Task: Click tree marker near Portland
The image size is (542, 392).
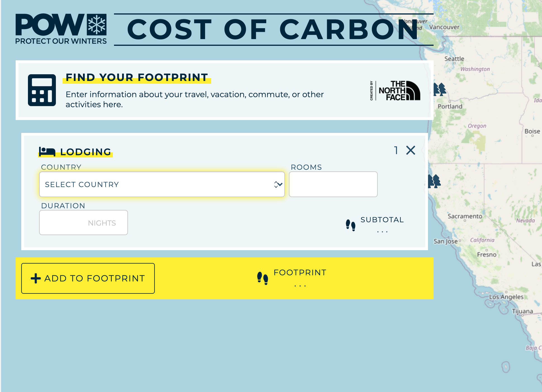Action: [440, 89]
